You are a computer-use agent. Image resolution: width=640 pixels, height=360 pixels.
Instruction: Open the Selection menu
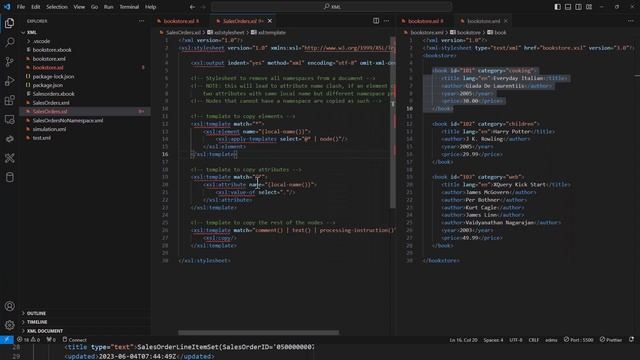click(x=57, y=7)
